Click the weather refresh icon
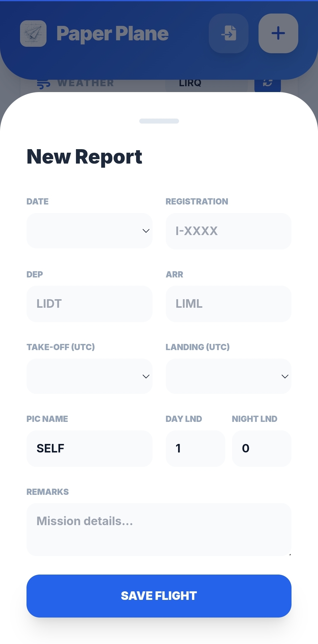318x644 pixels. [x=267, y=84]
